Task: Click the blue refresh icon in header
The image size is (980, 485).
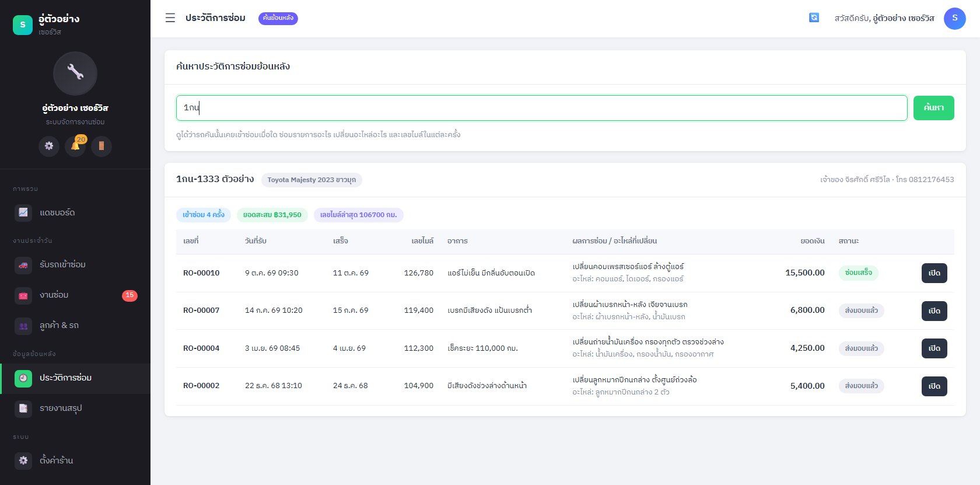Action: pos(814,18)
